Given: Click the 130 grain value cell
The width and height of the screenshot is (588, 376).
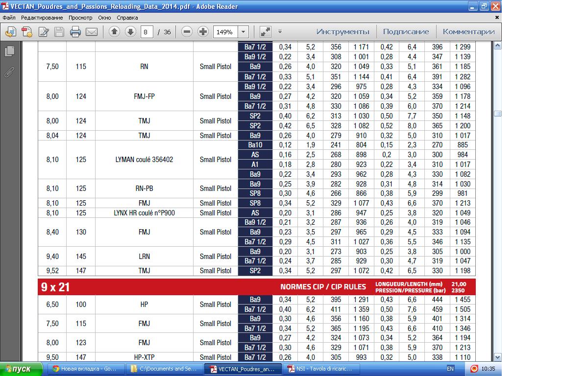Looking at the screenshot, I should [81, 232].
